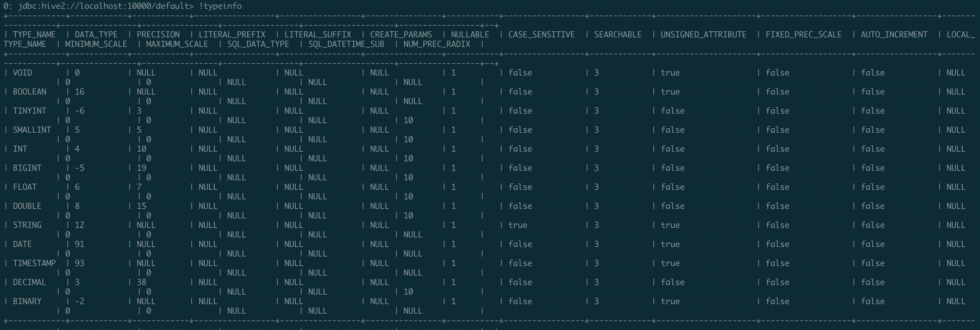Screen dimensions: 980x330
Task: Click the STRING type name
Action: tap(27, 225)
